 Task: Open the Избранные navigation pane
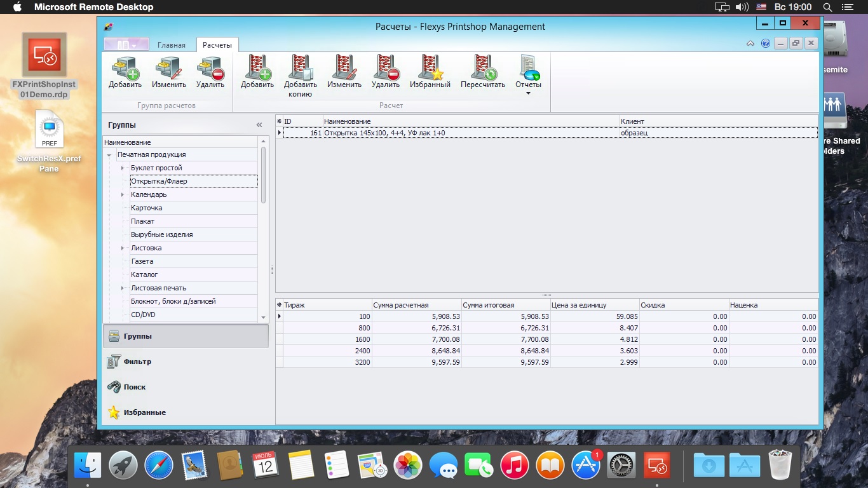186,412
